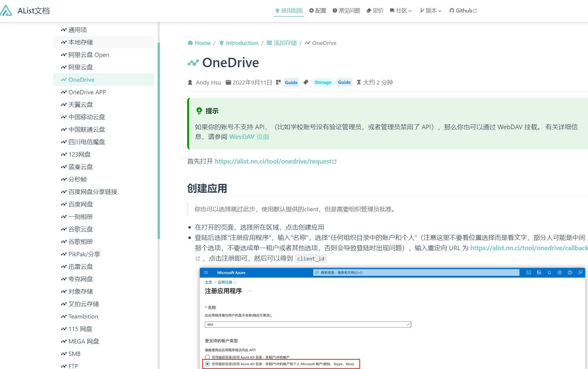Click the OneDrive page heading
This screenshot has width=588, height=369.
coord(230,63)
